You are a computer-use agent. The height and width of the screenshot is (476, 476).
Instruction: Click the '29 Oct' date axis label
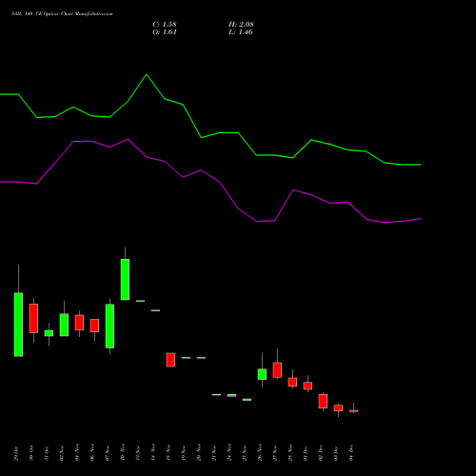(16, 453)
